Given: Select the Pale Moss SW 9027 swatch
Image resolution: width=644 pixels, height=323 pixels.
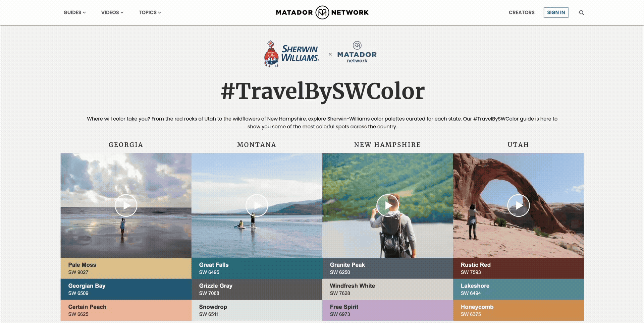Looking at the screenshot, I should pos(126,268).
